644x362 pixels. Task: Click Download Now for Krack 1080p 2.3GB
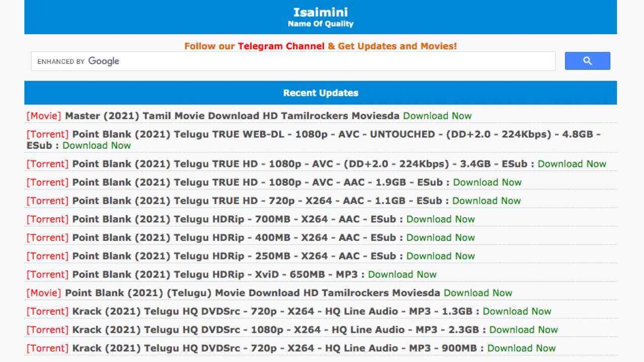point(524,330)
